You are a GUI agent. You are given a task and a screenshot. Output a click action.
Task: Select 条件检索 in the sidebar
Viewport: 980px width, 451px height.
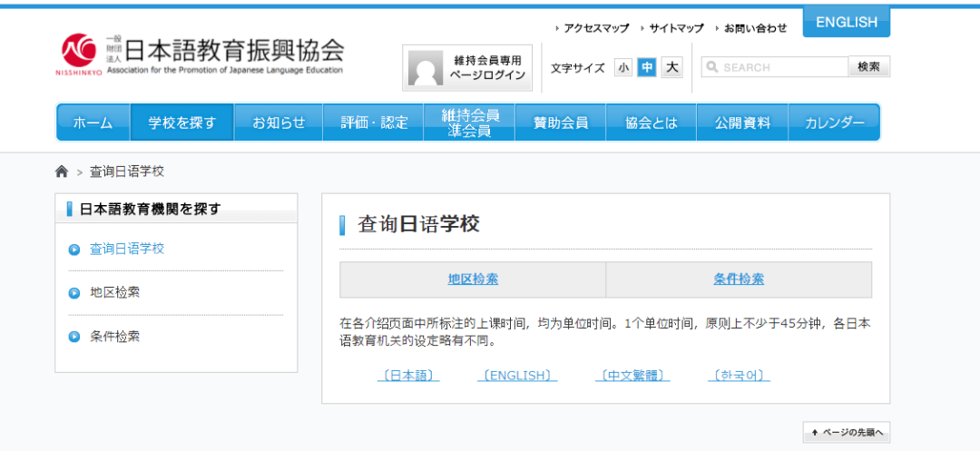(114, 336)
